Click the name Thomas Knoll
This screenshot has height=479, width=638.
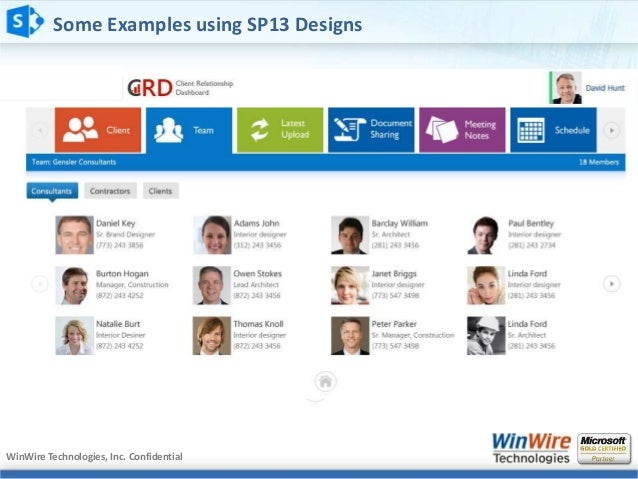pos(258,324)
